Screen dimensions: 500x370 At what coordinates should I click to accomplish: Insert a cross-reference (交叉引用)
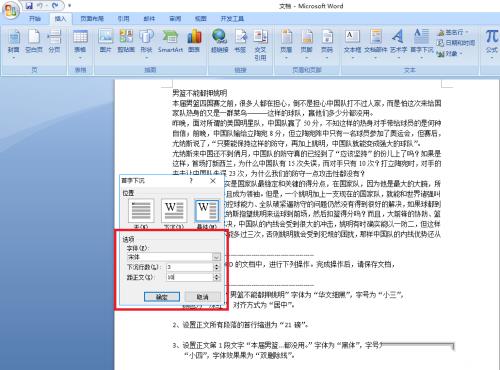260,45
